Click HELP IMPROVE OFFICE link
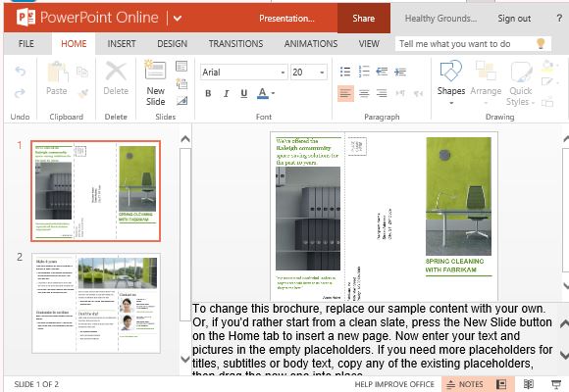The height and width of the screenshot is (392, 569). [x=394, y=384]
